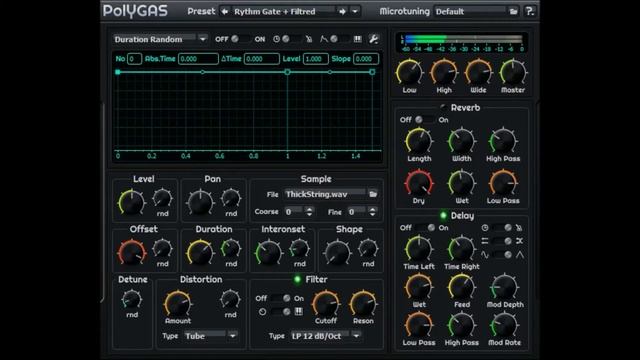Toggle the Filter Off/On switch

(281, 298)
